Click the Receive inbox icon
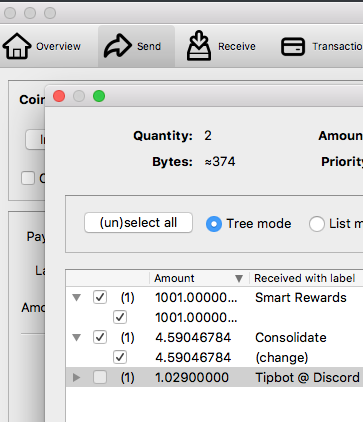The image size is (363, 422). pyautogui.click(x=199, y=46)
